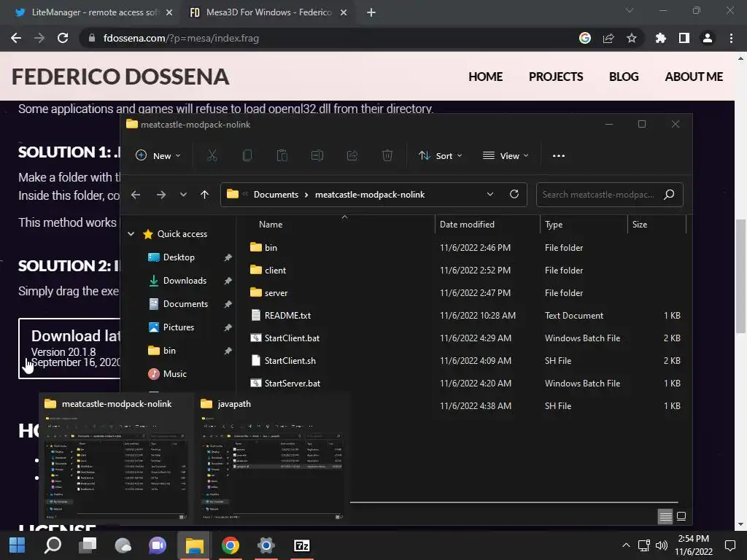Click Documents in the Explorer breadcrumb
This screenshot has height=560, width=747.
coord(276,195)
